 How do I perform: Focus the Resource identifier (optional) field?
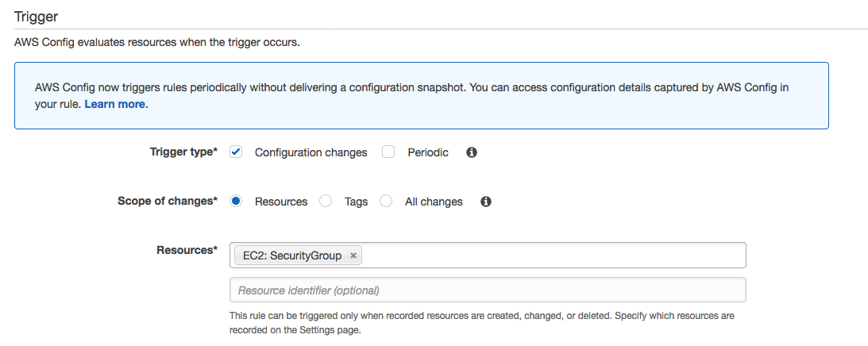click(488, 290)
